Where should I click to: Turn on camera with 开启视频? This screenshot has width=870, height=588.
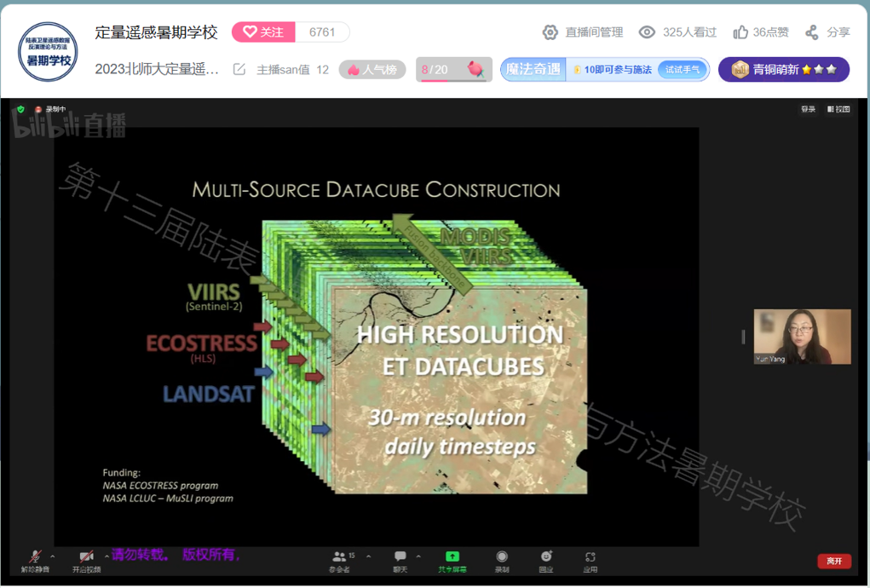point(86,557)
